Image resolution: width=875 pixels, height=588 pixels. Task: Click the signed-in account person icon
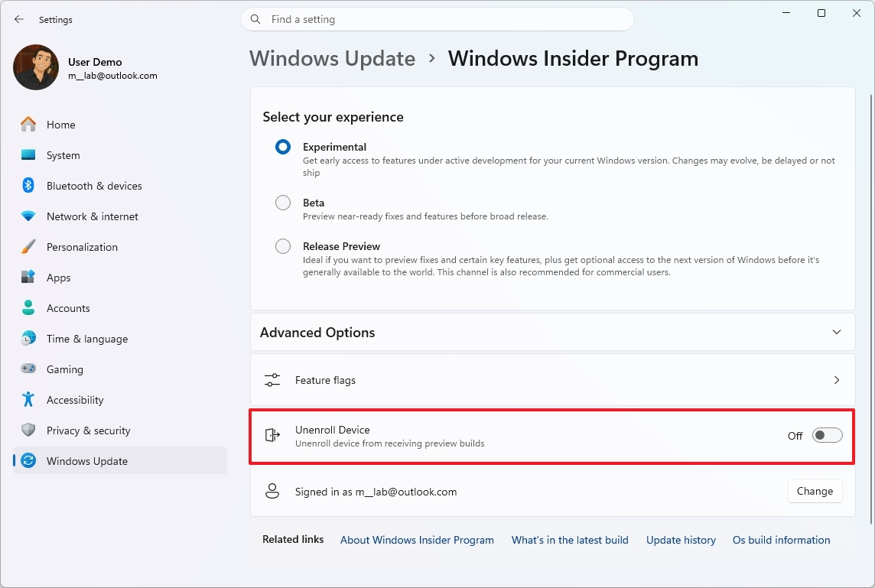[x=272, y=491]
